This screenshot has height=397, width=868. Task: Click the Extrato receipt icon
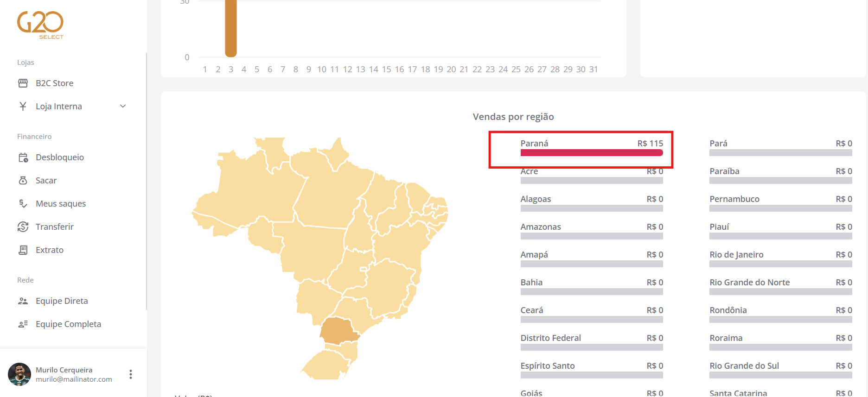coord(23,250)
